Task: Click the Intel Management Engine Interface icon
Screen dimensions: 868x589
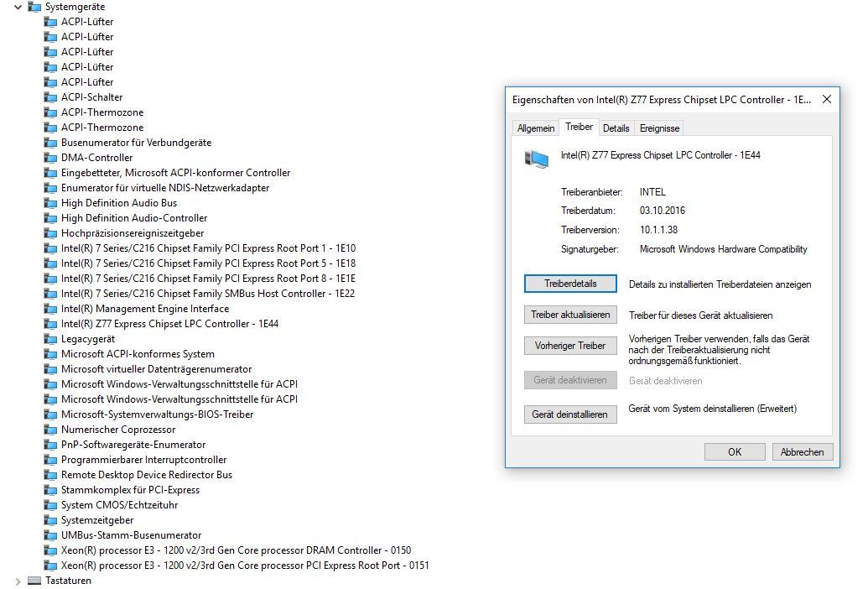Action: (x=50, y=309)
